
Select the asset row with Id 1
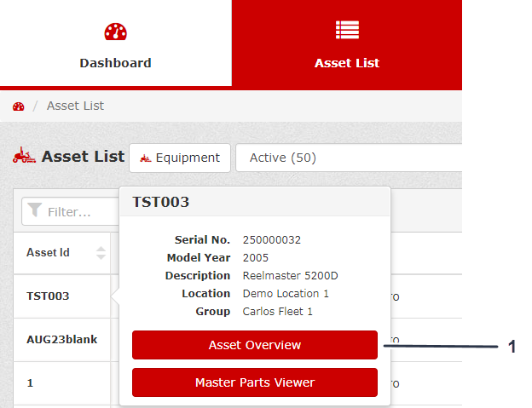point(30,382)
